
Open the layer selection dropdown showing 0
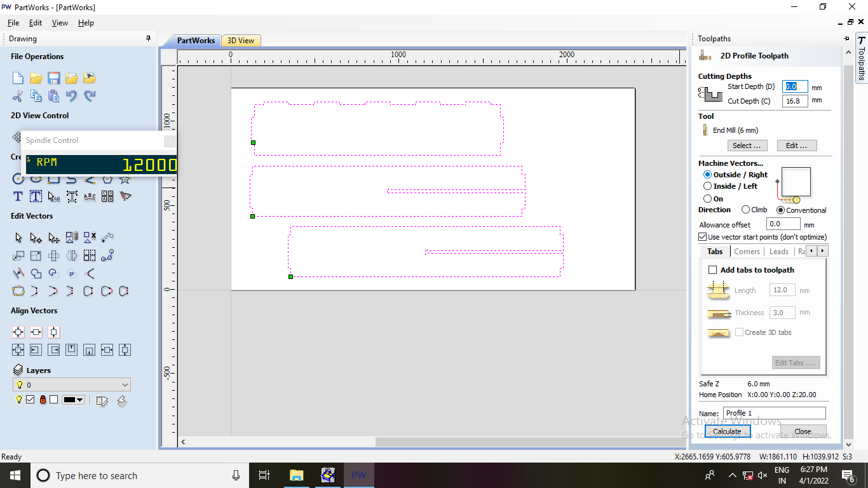(x=72, y=384)
